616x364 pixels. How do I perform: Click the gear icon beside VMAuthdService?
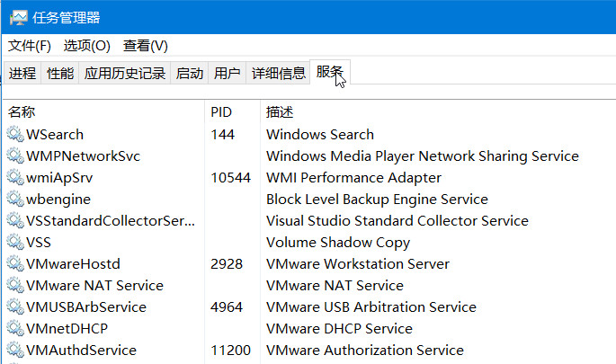15,351
